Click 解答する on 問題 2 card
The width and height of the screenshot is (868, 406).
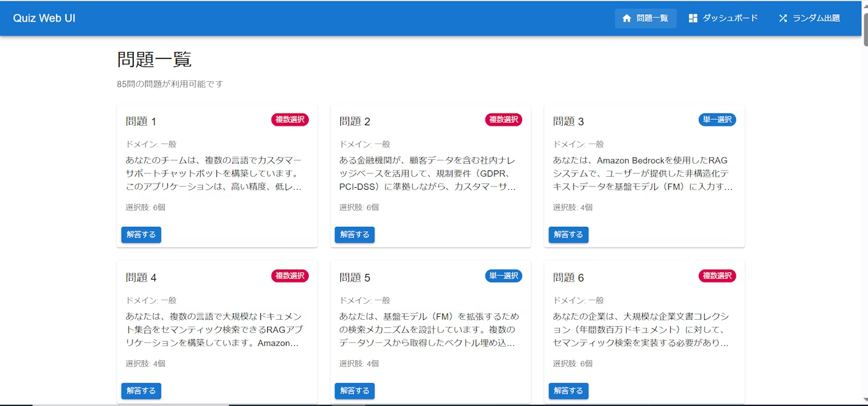[355, 234]
